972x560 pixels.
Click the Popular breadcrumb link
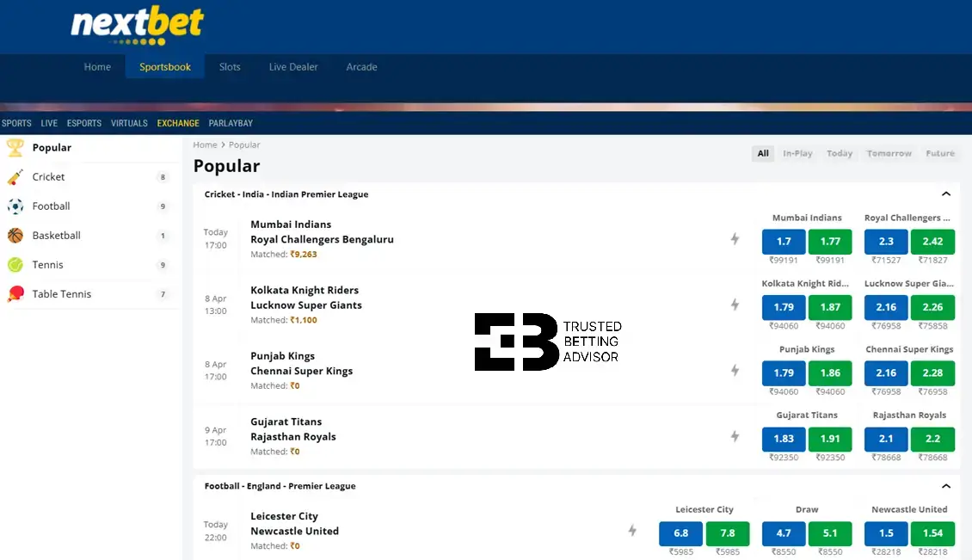click(244, 145)
